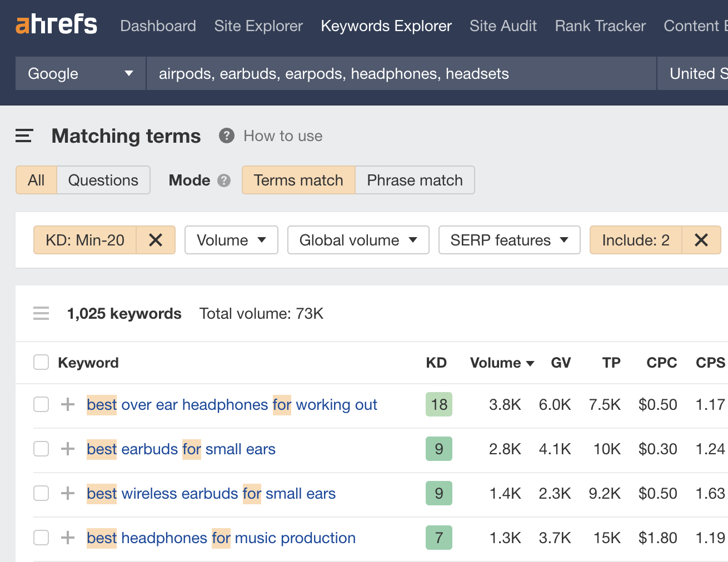Image resolution: width=728 pixels, height=562 pixels.
Task: Click the ahrefs logo
Action: click(56, 24)
